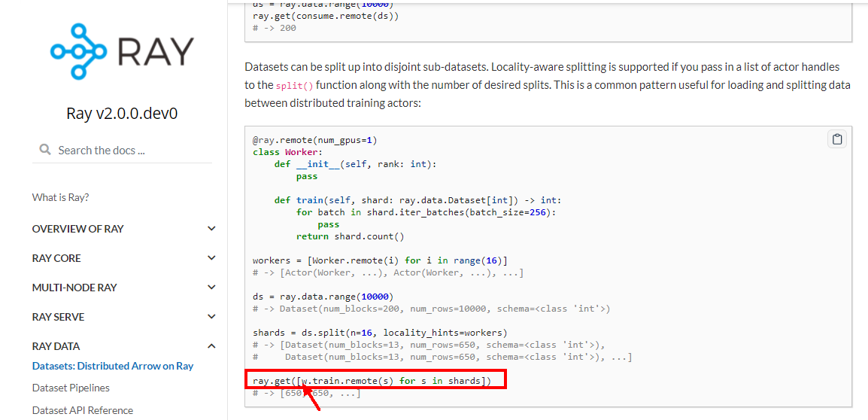Click the @ray.remote(num_gpus=1) decorator line
Viewport: 868px width, 420px height.
pos(315,140)
